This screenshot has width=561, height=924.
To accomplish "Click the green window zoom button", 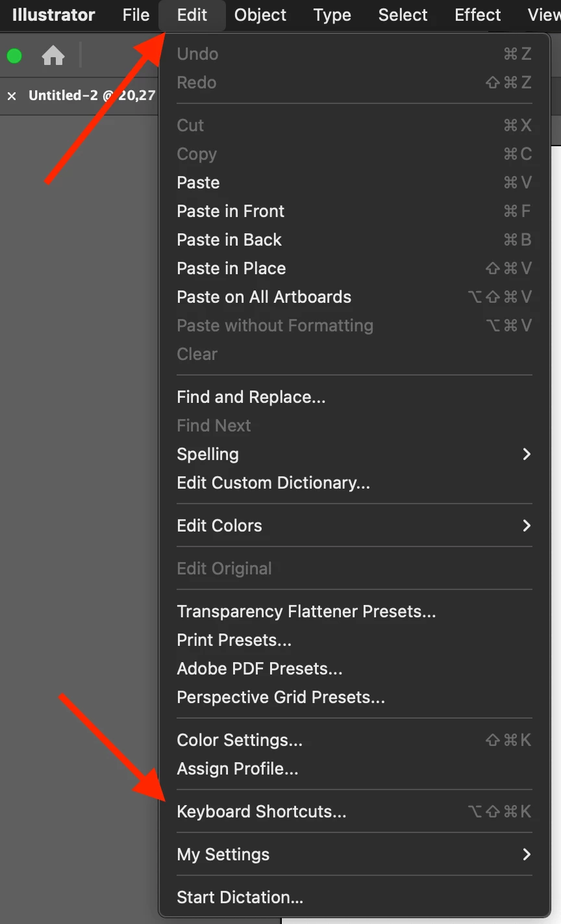I will point(14,56).
